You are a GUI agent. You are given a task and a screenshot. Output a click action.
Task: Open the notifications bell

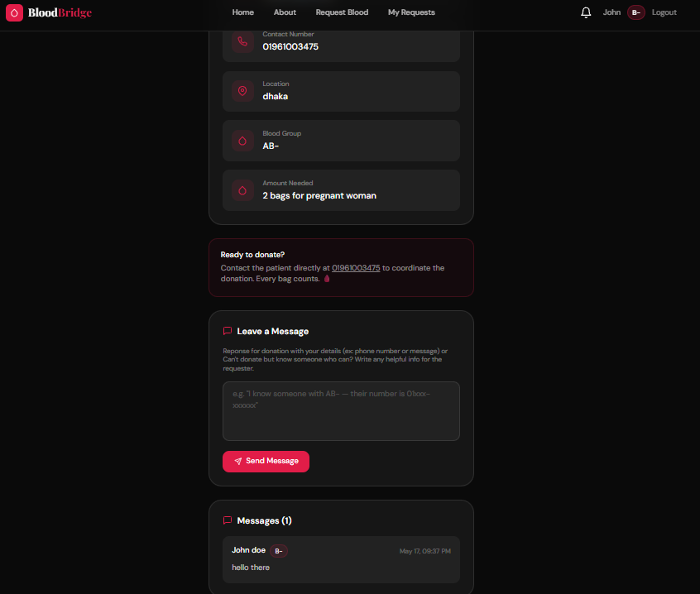click(x=586, y=12)
